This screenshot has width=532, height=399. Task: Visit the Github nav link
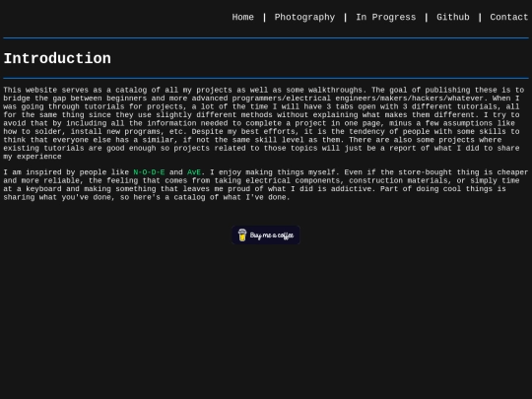[x=452, y=17]
